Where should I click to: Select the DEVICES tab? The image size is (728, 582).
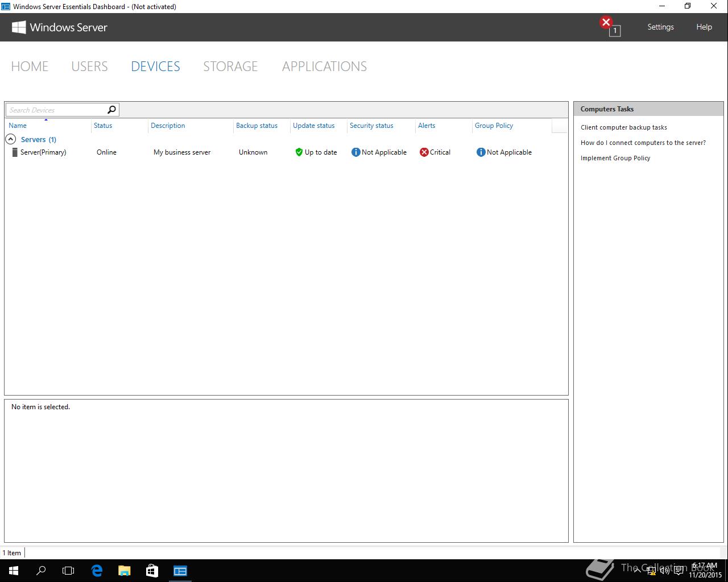tap(155, 66)
